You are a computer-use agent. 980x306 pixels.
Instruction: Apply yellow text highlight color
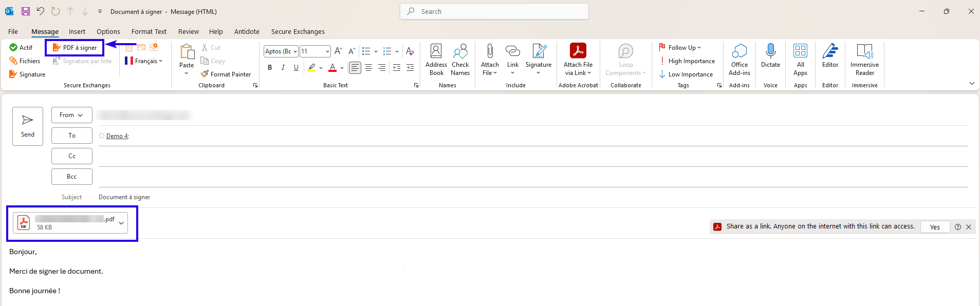[311, 68]
